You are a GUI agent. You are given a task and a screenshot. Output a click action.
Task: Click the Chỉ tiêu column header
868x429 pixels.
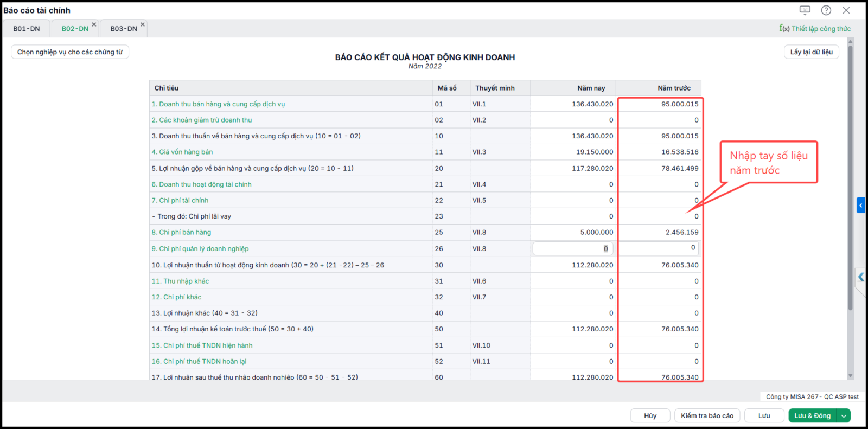[290, 88]
